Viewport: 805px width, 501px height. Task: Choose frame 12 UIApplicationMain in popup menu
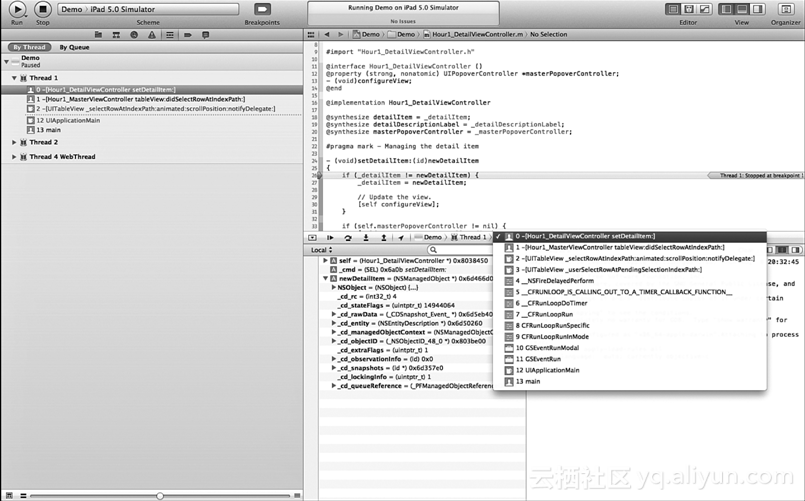pos(629,370)
